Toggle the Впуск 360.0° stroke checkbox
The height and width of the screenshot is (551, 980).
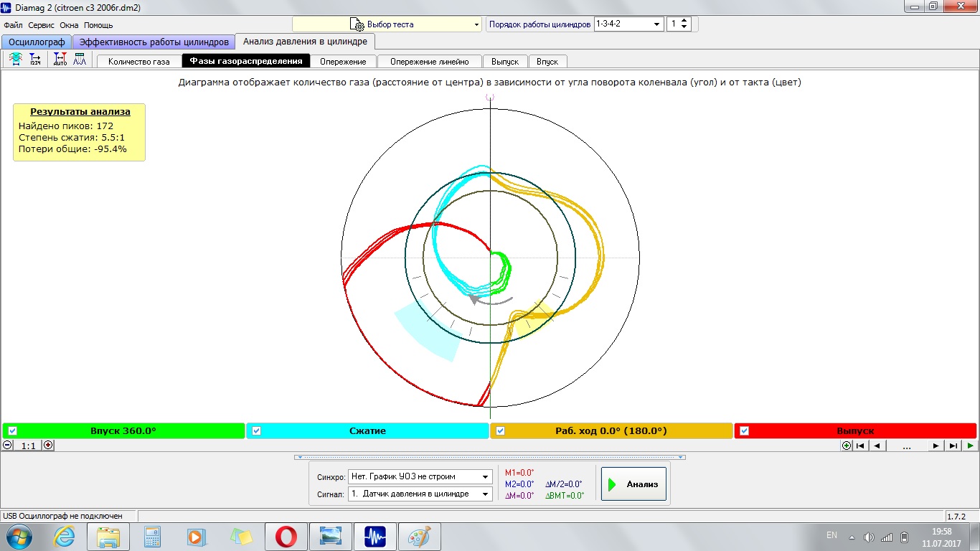click(12, 430)
